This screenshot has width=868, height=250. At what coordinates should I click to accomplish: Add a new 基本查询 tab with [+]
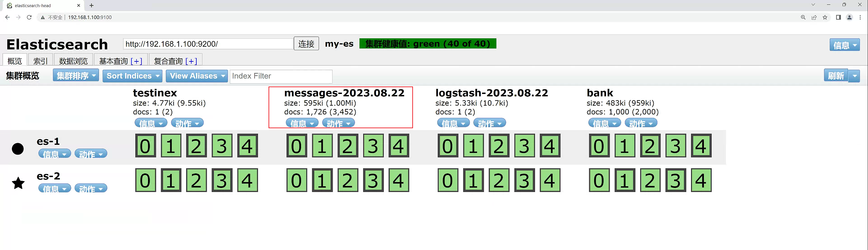tap(136, 61)
